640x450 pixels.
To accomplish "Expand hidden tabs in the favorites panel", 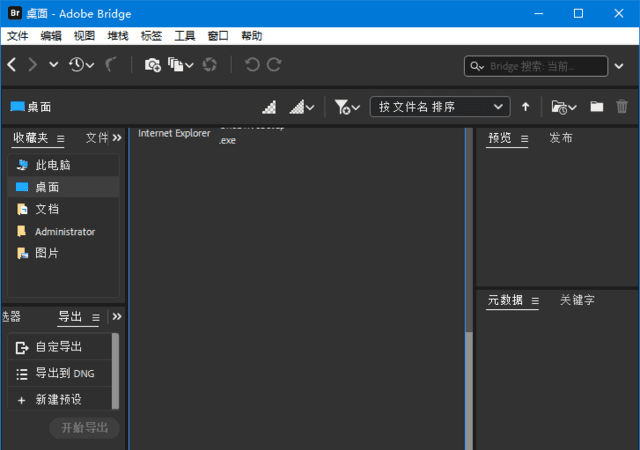I will 117,138.
